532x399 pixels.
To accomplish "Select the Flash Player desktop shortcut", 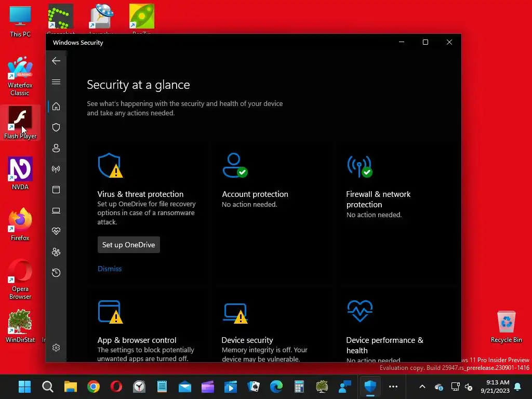I will coord(20,123).
